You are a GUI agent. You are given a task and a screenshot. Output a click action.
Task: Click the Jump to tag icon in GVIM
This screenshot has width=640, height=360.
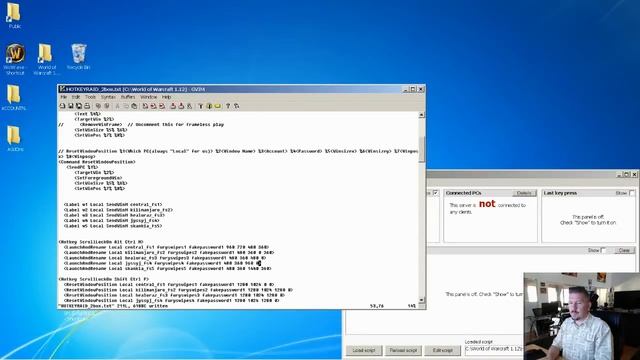click(218, 106)
